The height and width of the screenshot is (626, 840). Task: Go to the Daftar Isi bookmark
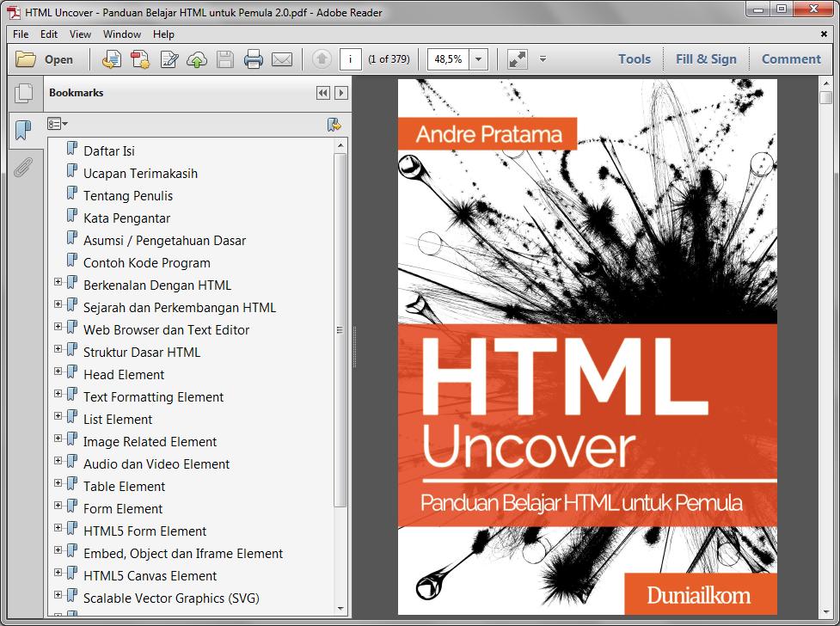(108, 151)
